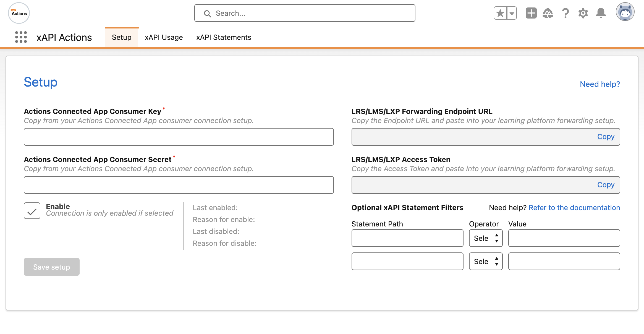Open the user profile avatar

pos(625,12)
